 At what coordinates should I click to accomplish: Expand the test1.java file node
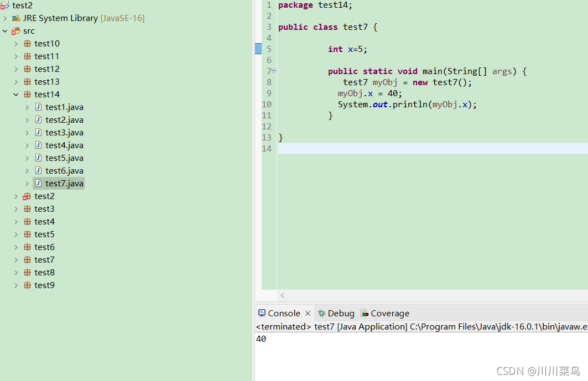(27, 107)
